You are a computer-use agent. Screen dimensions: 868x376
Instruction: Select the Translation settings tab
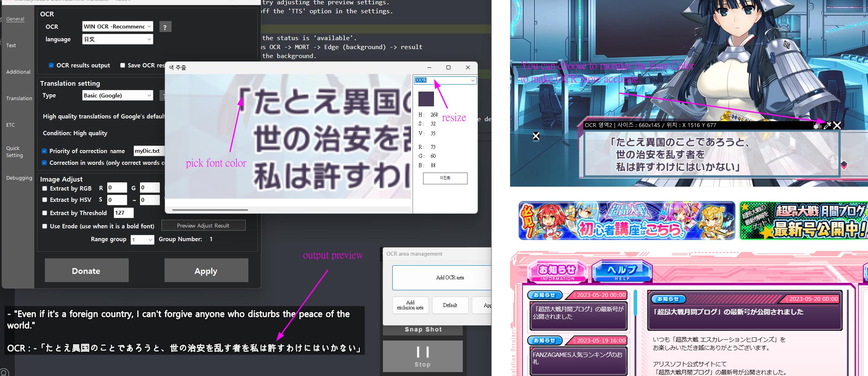point(19,98)
